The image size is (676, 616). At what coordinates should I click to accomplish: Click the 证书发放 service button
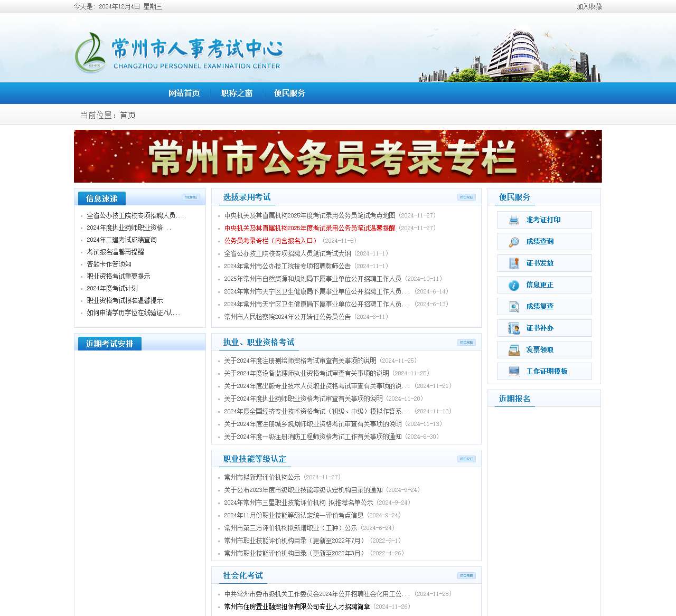(544, 263)
